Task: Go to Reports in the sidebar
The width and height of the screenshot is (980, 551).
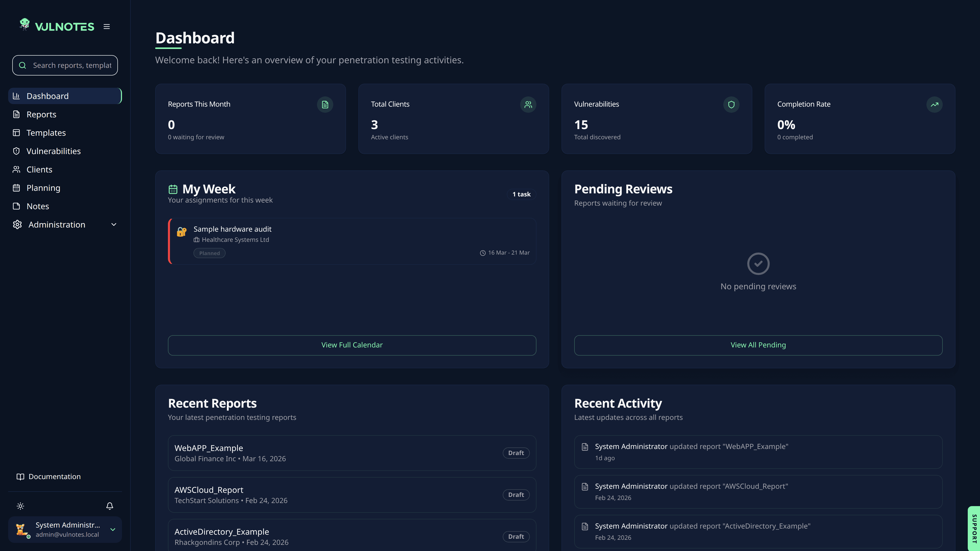Action: pyautogui.click(x=65, y=115)
